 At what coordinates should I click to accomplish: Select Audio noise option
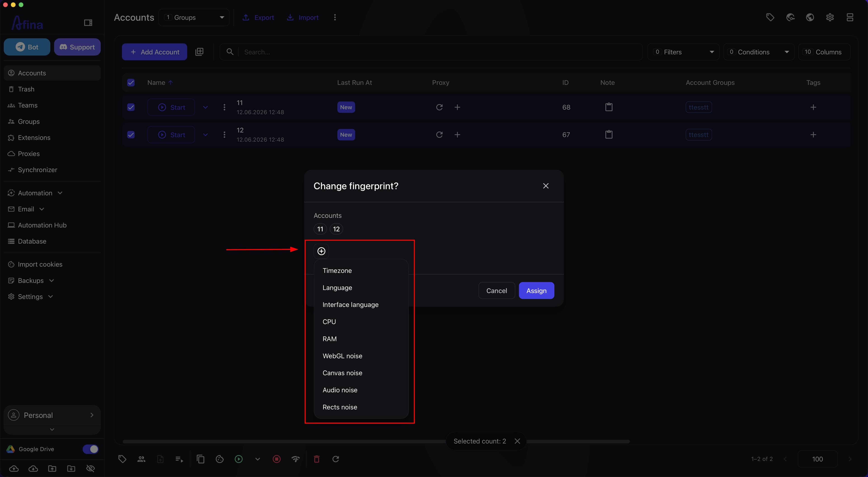click(361, 390)
